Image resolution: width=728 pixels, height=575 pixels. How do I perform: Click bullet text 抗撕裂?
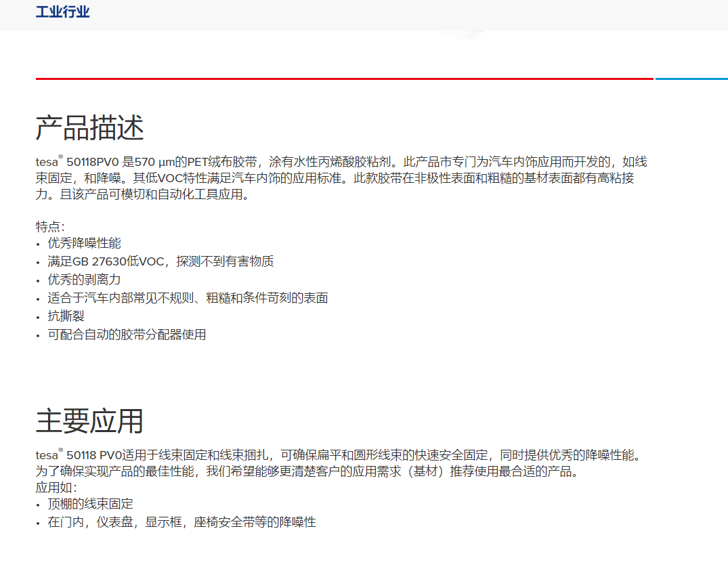click(66, 316)
